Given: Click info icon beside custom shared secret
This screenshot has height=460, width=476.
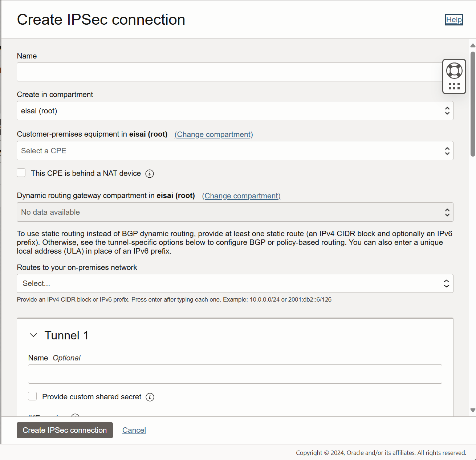Looking at the screenshot, I should [150, 397].
